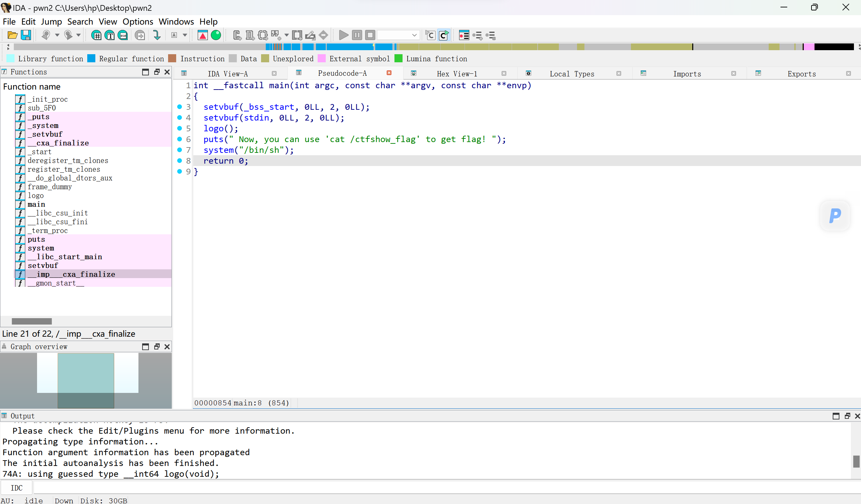Viewport: 861px width, 504px height.
Task: Open the breakpoint list icon
Action: [464, 35]
